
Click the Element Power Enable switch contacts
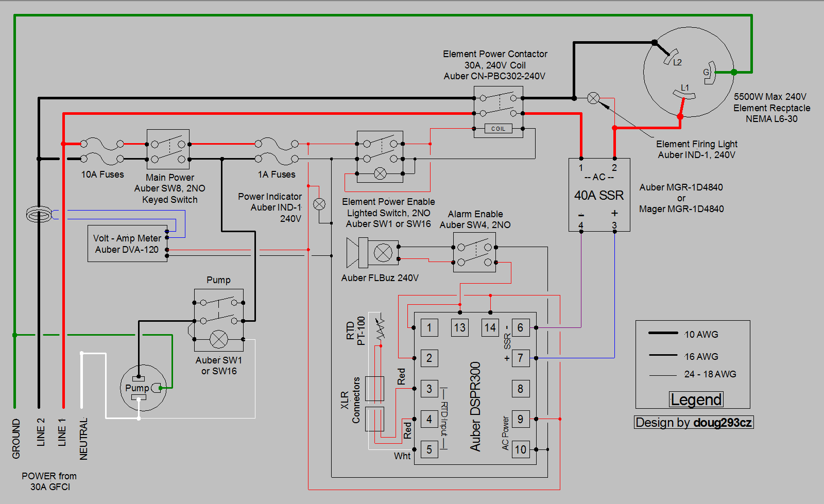380,151
